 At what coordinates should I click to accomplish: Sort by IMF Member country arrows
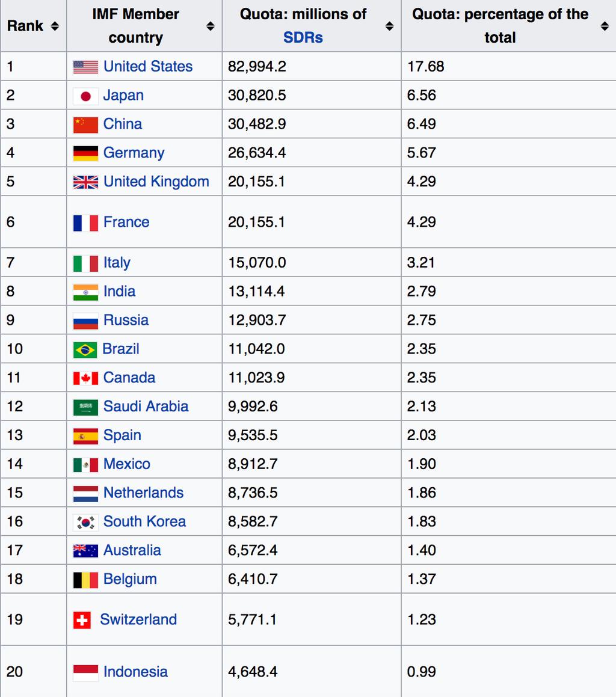pyautogui.click(x=211, y=26)
